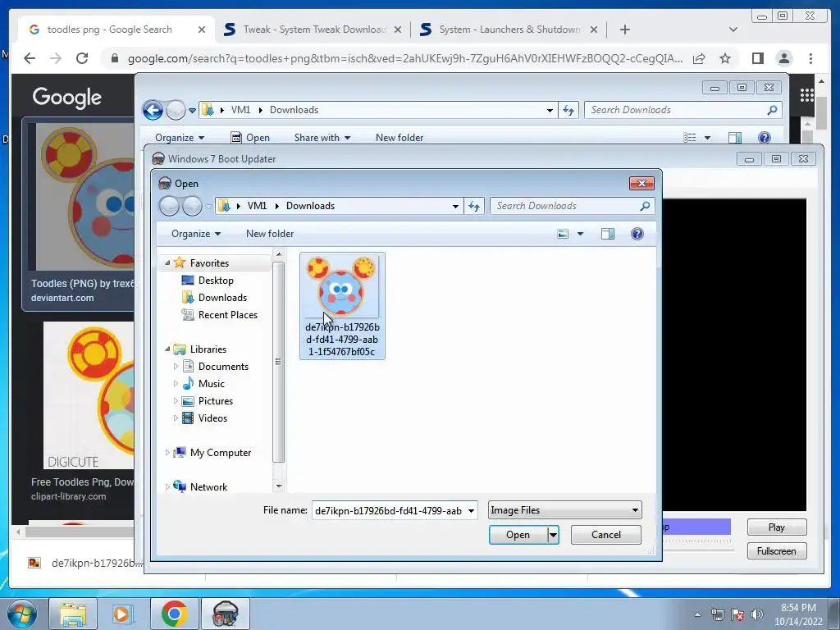The width and height of the screenshot is (840, 630).
Task: Select the de7ikpn Toodles image file
Action: pos(342,306)
